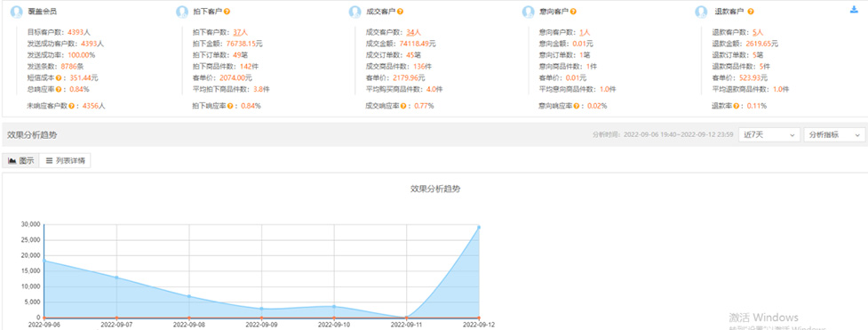The width and height of the screenshot is (868, 330).
Task: Select the 2022-09-07 data point on chart
Action: 116,278
